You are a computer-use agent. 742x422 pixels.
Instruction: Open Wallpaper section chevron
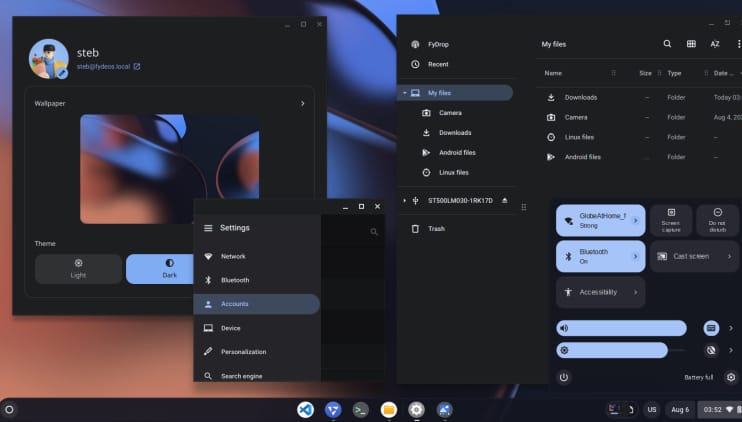point(302,104)
